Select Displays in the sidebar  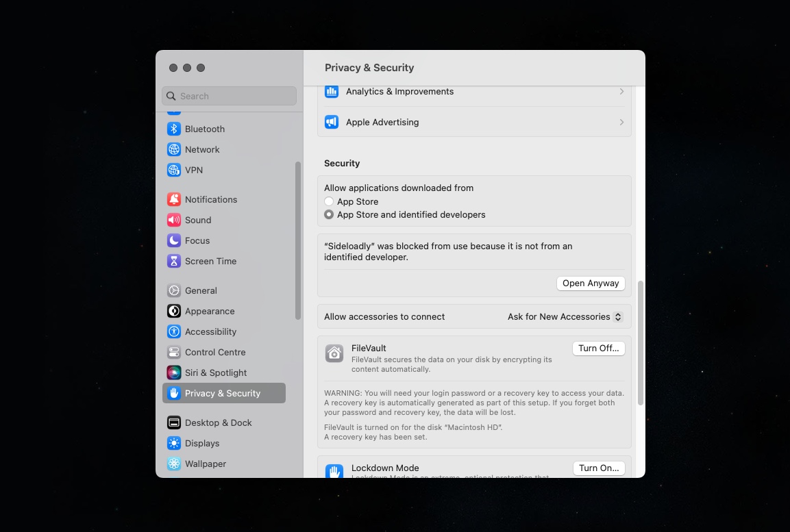click(x=202, y=444)
